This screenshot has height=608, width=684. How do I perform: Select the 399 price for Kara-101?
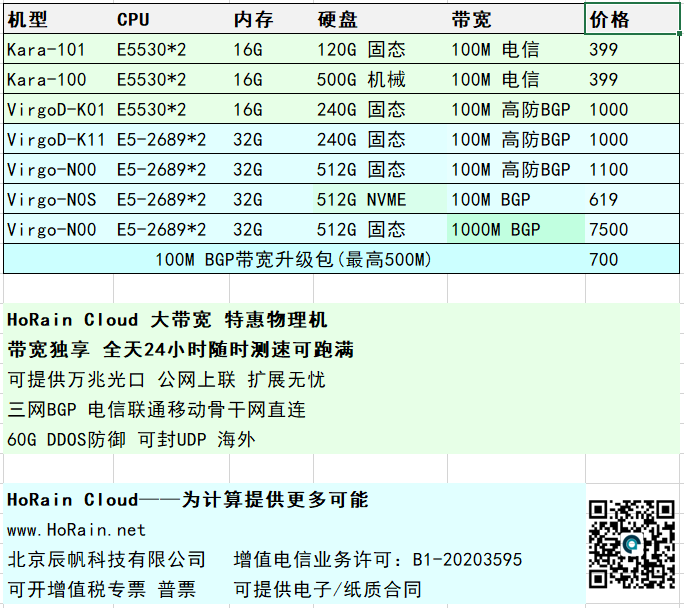point(632,49)
